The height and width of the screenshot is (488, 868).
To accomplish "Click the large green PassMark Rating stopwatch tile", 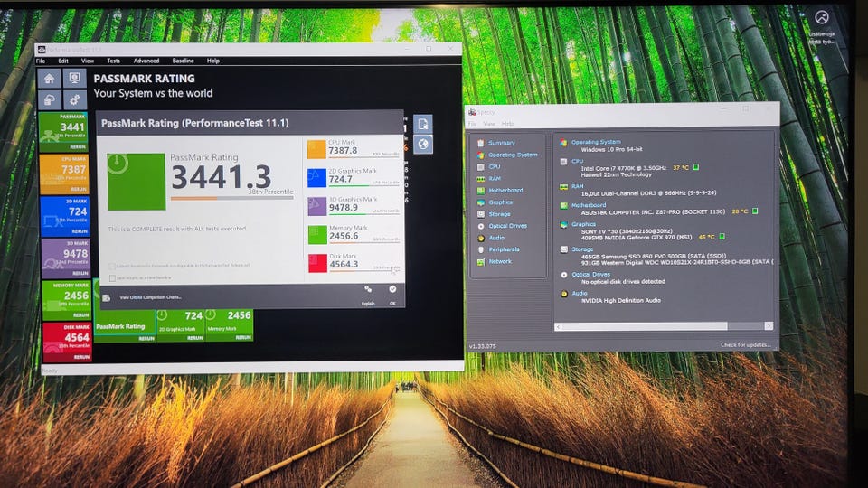I will click(x=137, y=182).
